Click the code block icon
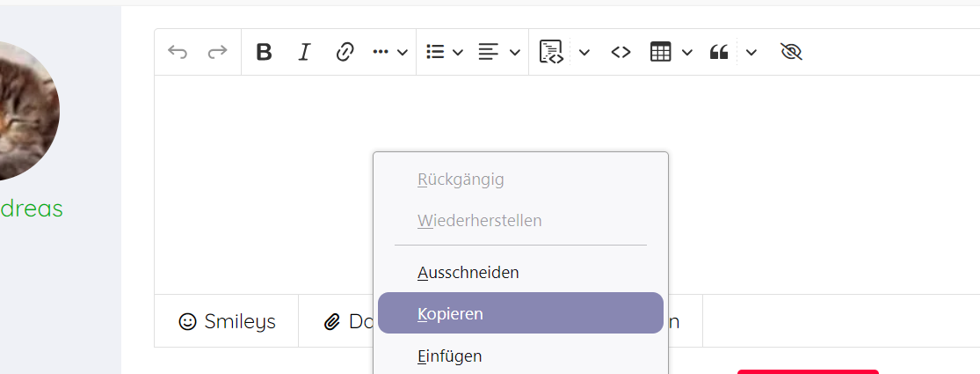This screenshot has height=374, width=980. 551,52
